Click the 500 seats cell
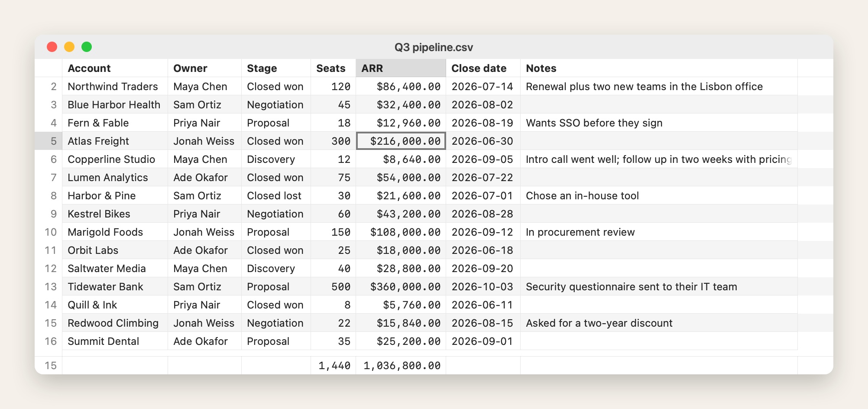 [333, 286]
